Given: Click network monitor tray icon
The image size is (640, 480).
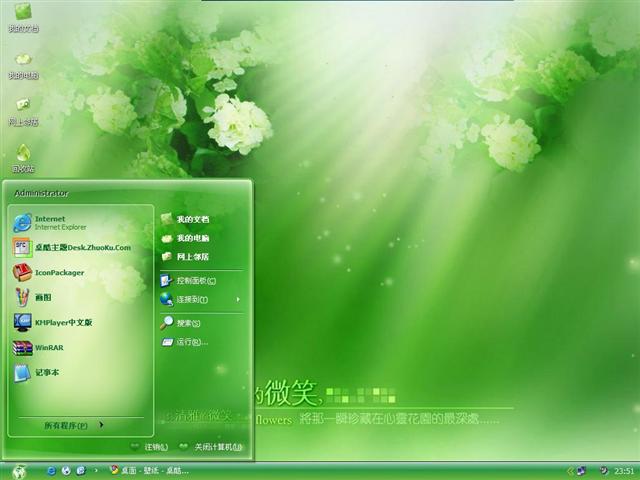Looking at the screenshot, I should click(582, 471).
